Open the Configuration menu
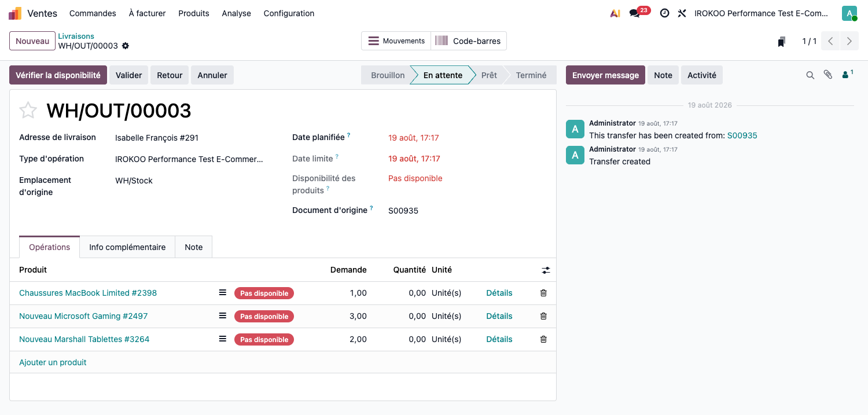This screenshot has height=415, width=868. coord(289,13)
